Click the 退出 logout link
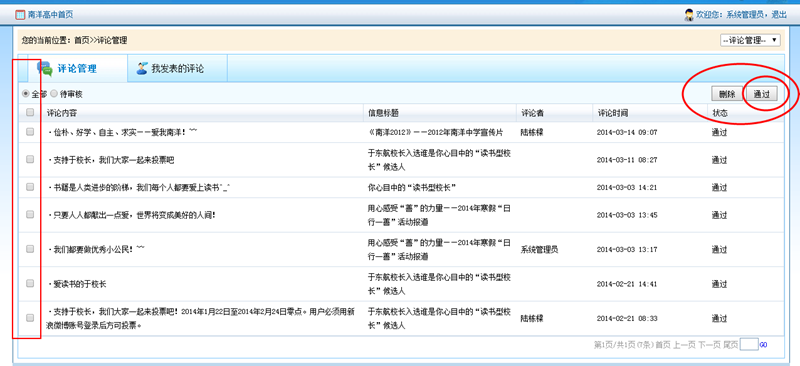The height and width of the screenshot is (366, 800). [x=779, y=15]
